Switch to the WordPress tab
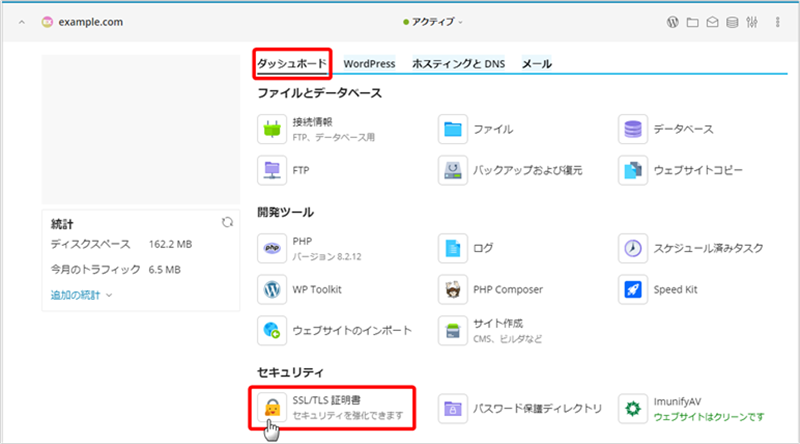The image size is (800, 444). (x=369, y=64)
